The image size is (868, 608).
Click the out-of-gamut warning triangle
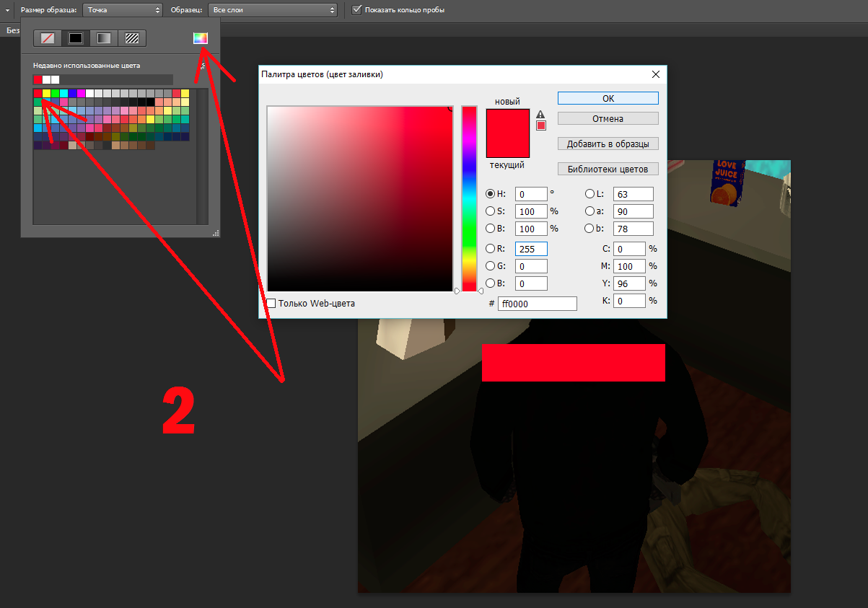(540, 114)
